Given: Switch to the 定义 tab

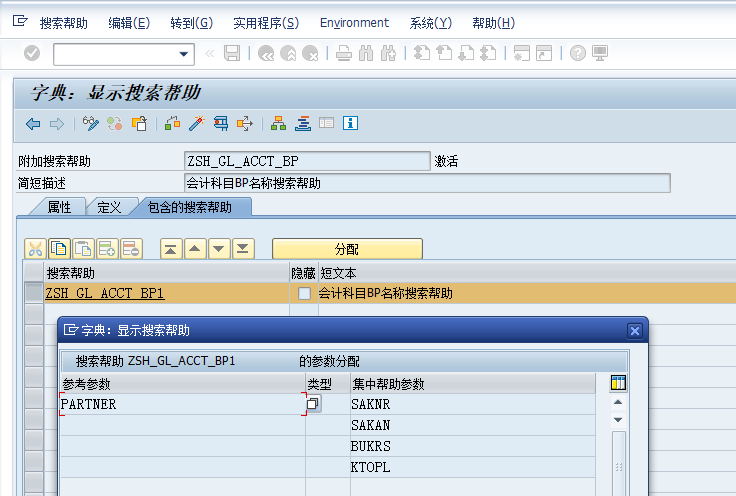Looking at the screenshot, I should (109, 207).
